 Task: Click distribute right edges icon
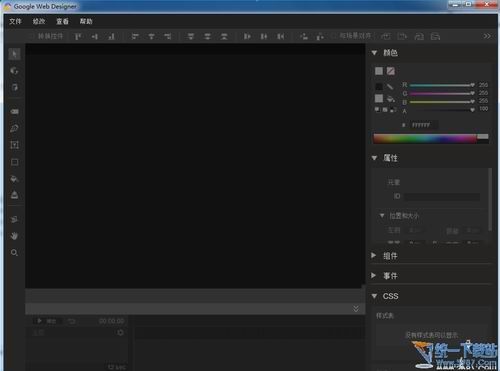pos(281,36)
